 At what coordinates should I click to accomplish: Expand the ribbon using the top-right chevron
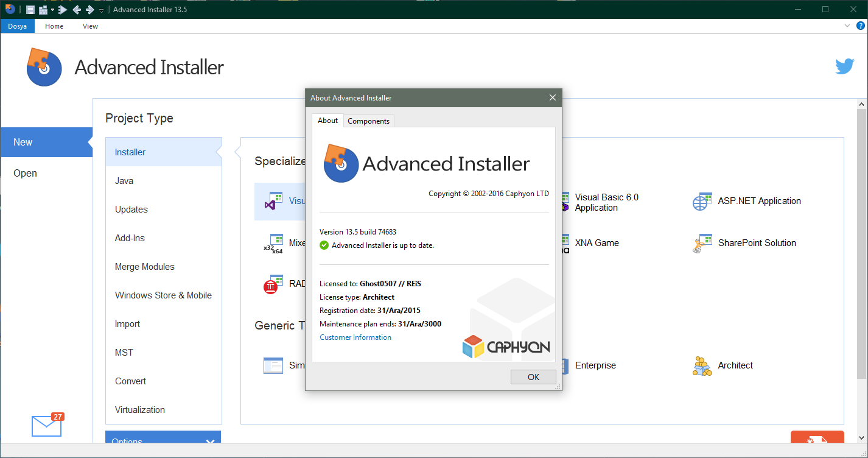point(847,26)
